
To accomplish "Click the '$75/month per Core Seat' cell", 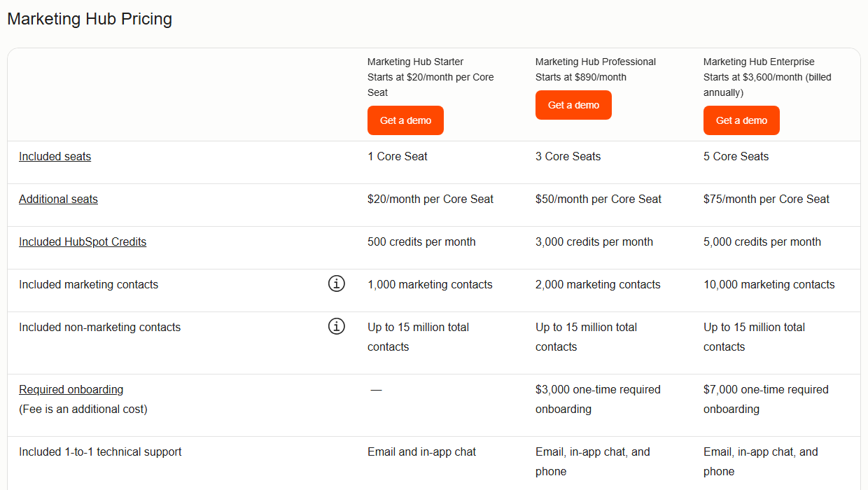I will click(x=766, y=199).
